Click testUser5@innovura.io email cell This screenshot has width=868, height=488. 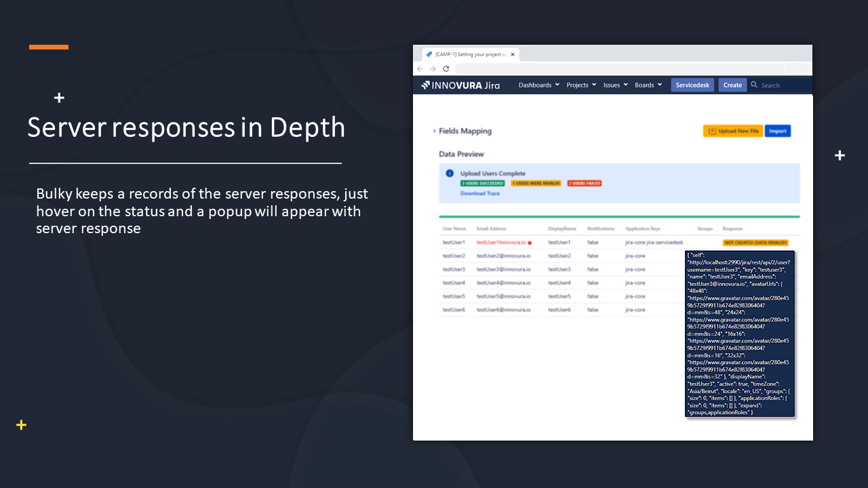pos(504,297)
